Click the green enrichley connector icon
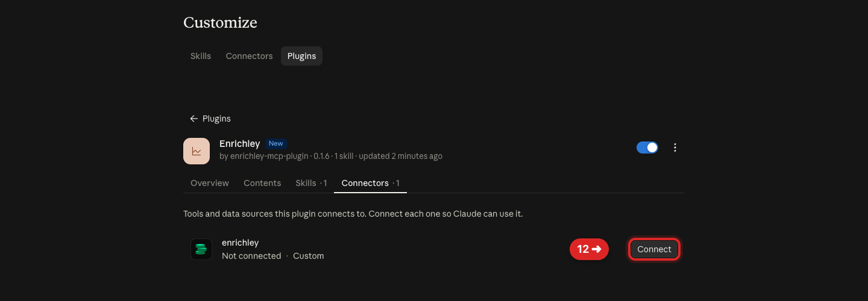868x301 pixels. 201,249
